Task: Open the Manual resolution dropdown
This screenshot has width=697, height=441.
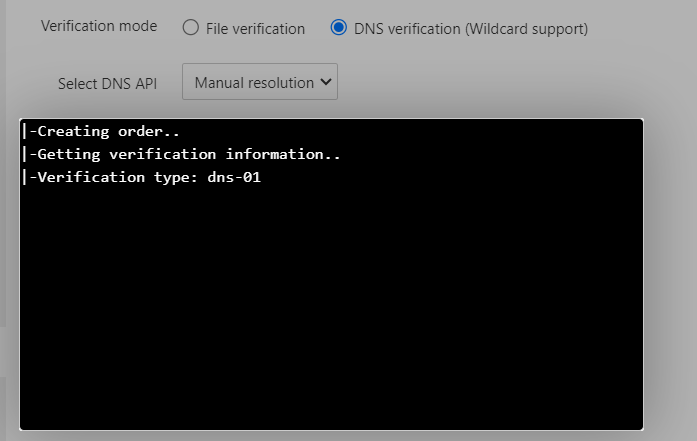Action: (260, 83)
